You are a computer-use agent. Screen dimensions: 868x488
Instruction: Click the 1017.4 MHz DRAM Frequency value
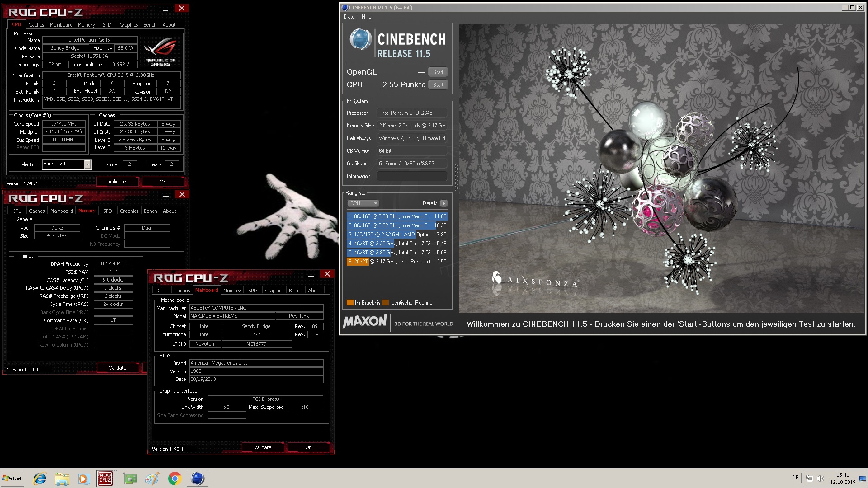pyautogui.click(x=113, y=263)
